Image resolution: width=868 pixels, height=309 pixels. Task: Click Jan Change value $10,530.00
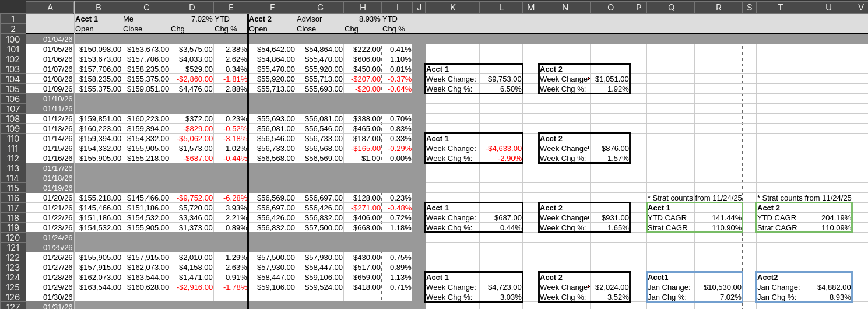point(718,287)
